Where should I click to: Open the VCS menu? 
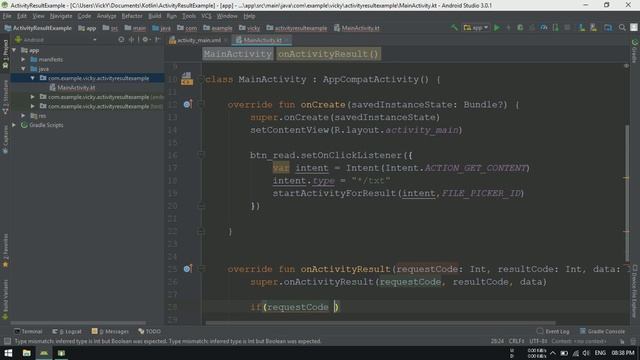point(206,16)
